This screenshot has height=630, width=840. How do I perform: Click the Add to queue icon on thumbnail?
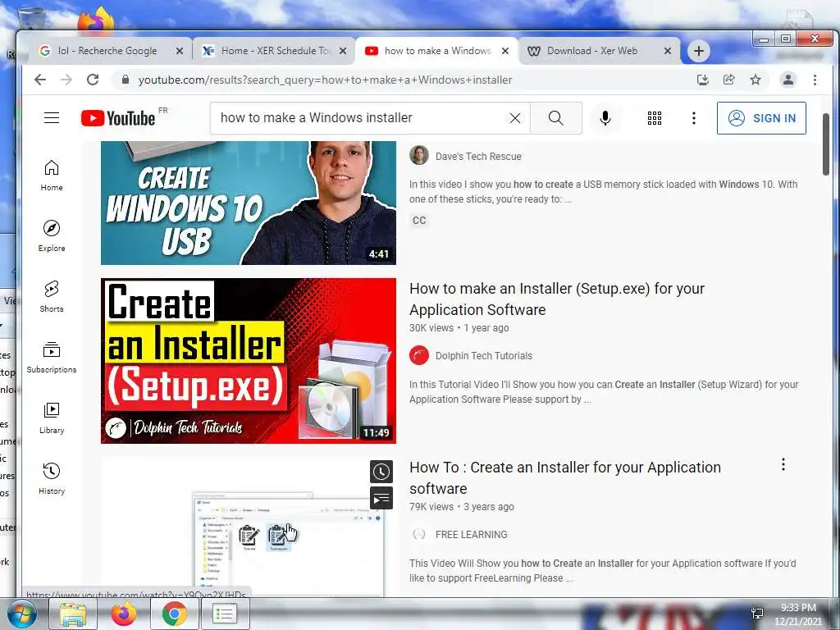tap(381, 499)
